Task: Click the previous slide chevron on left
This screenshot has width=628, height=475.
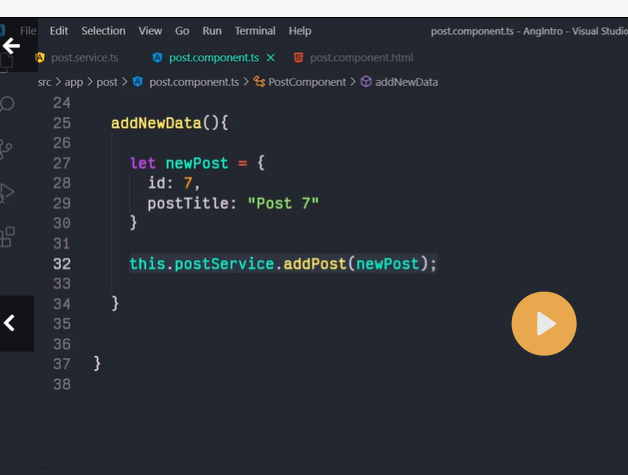Action: click(11, 323)
